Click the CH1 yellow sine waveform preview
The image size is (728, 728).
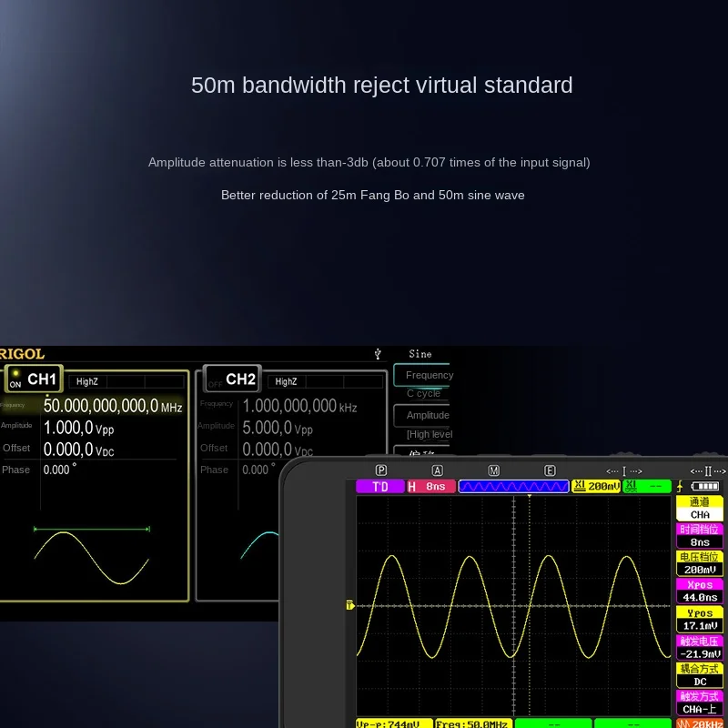(x=92, y=557)
